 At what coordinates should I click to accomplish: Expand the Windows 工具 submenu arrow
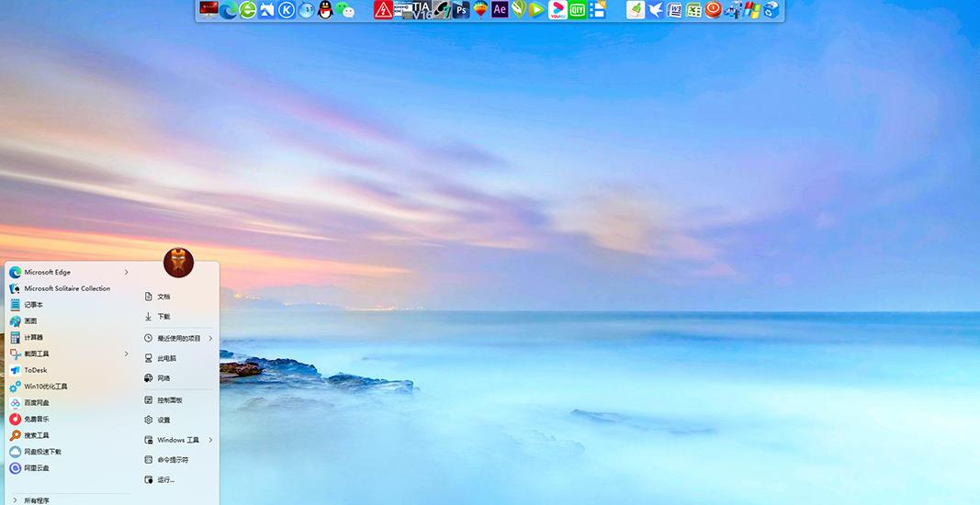pos(210,440)
